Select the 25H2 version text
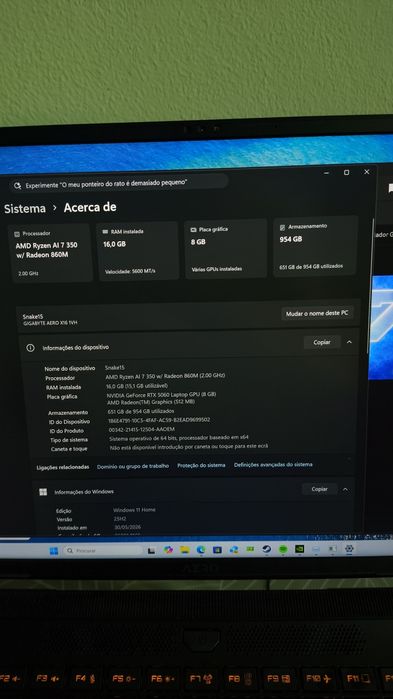Image resolution: width=393 pixels, height=699 pixels. point(119,519)
